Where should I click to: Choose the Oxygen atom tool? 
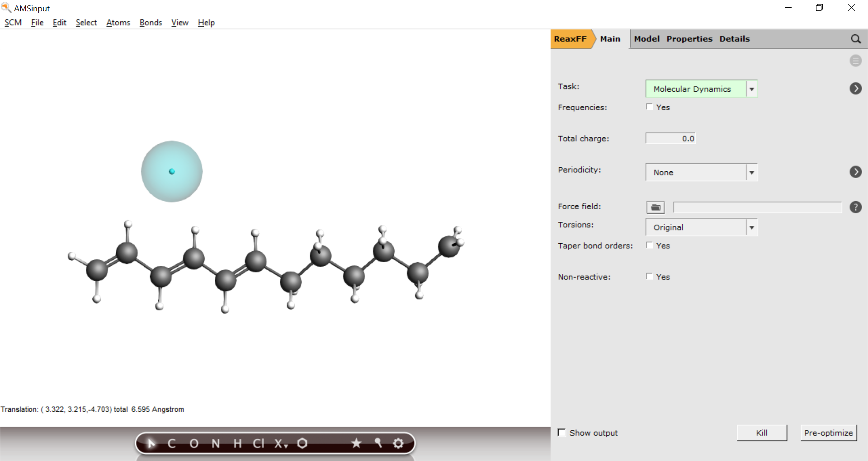(193, 443)
